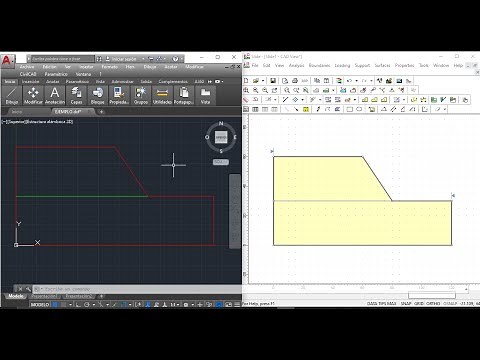Expand the Undo history dropdown in Slide
Viewport: 480px width, 360px height.
coord(357,81)
